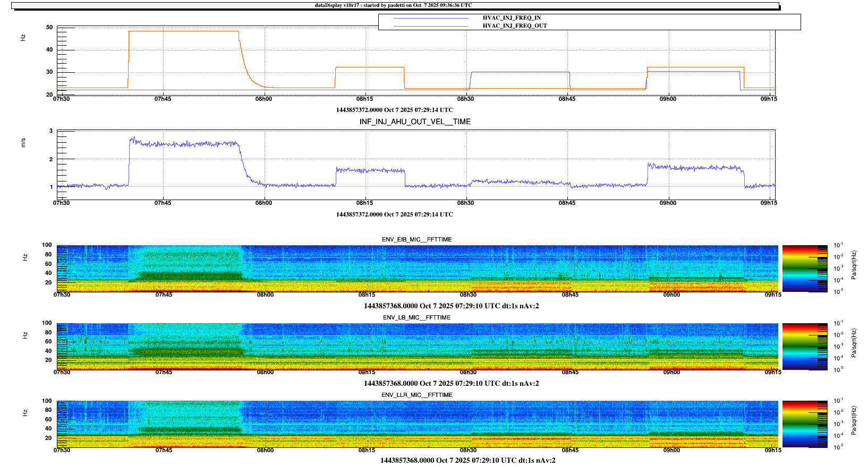The image size is (868, 467).
Task: Select the ENV_EIB_MIC__FFTTIME spectrogram title
Action: 416,239
